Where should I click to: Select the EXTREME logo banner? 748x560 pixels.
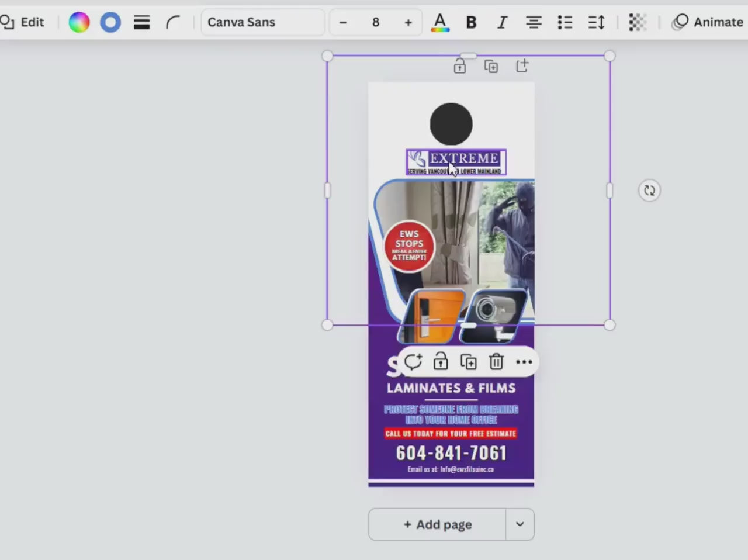coord(456,162)
